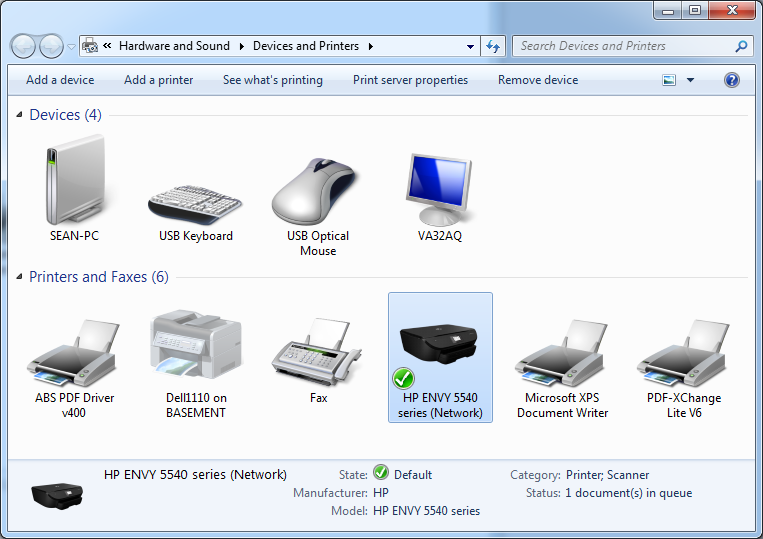Viewport: 763px width, 539px height.
Task: Click the printer icon in address bar
Action: coord(90,46)
